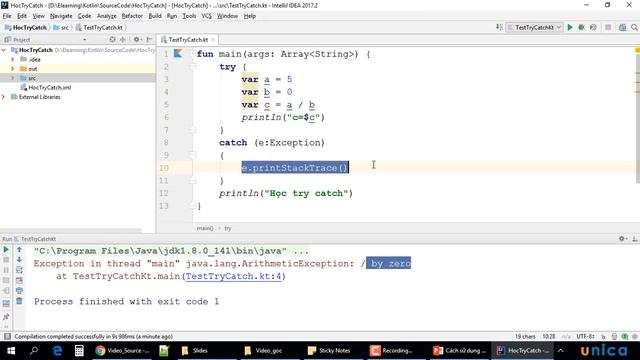The width and height of the screenshot is (640, 360).
Task: Open the Build menu
Action: coord(155,16)
